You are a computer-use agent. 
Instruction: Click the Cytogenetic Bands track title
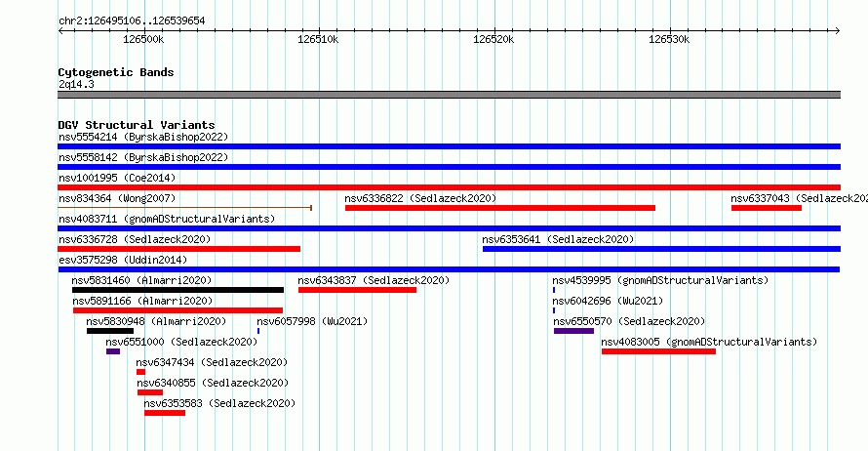[x=116, y=72]
